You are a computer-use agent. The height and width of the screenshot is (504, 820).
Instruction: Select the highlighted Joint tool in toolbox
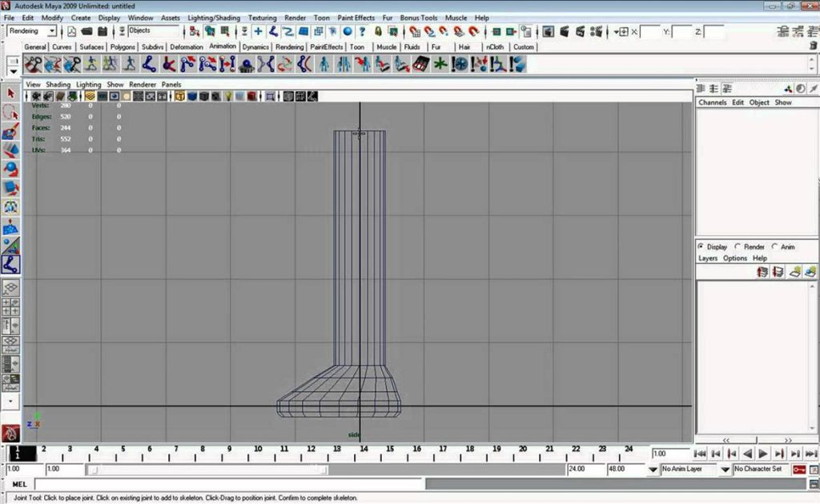point(10,264)
